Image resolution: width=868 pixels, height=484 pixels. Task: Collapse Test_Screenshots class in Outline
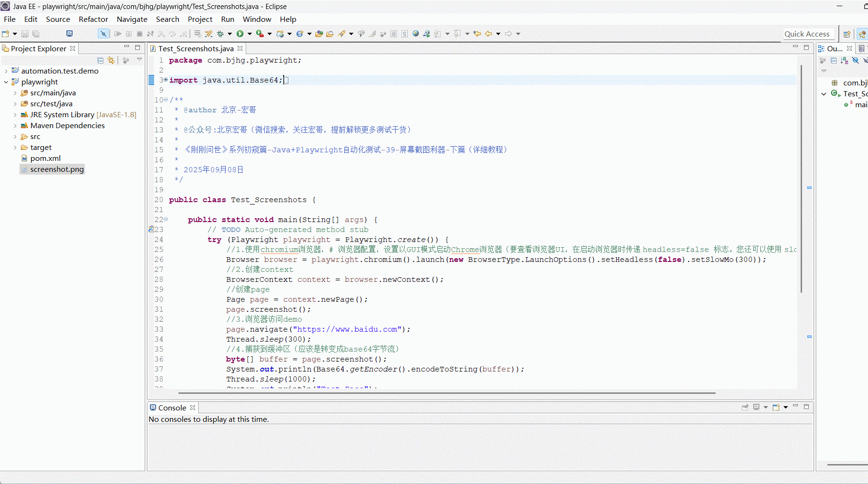click(824, 94)
